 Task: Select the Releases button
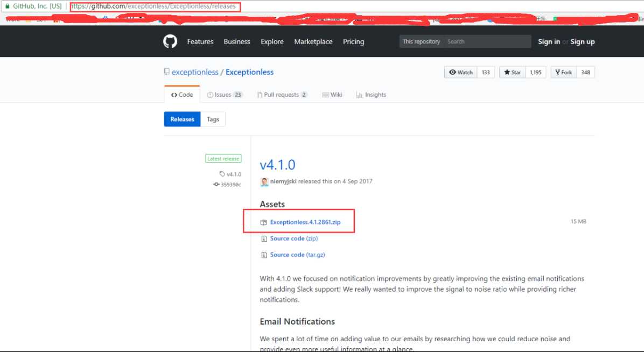(x=183, y=119)
